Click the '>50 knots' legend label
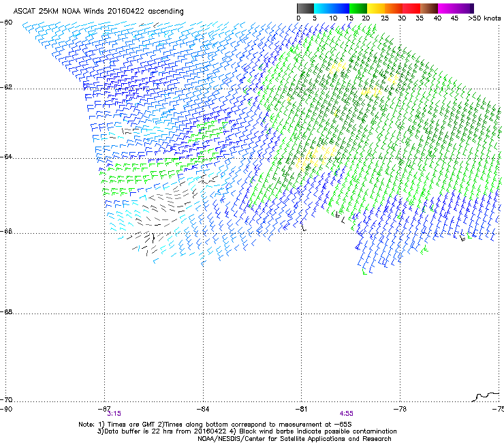 tap(484, 18)
